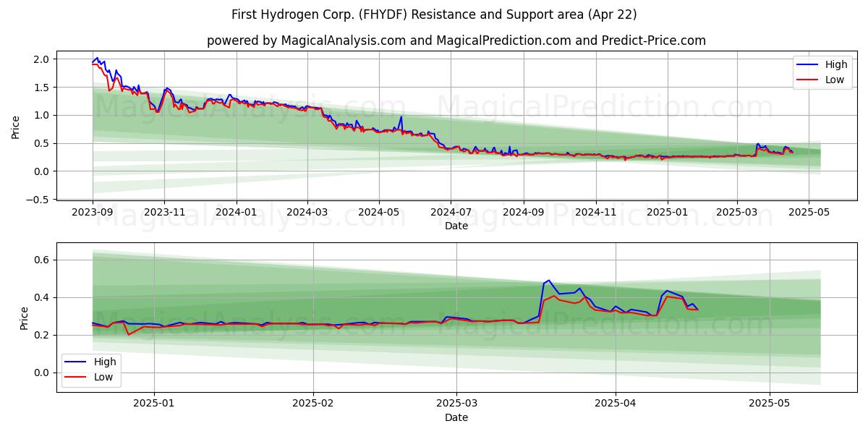Click the red Low line swatch in top legend
The width and height of the screenshot is (868, 434).
(x=808, y=80)
